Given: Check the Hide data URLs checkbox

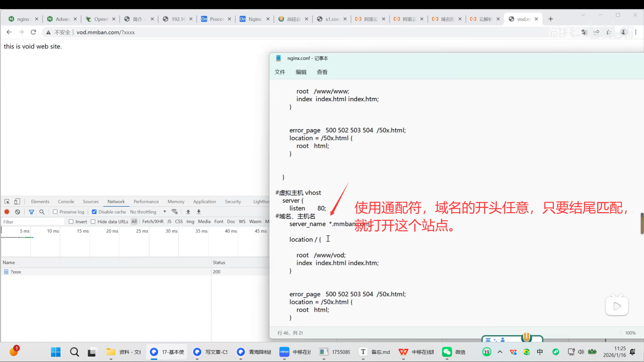Looking at the screenshot, I should (x=93, y=222).
